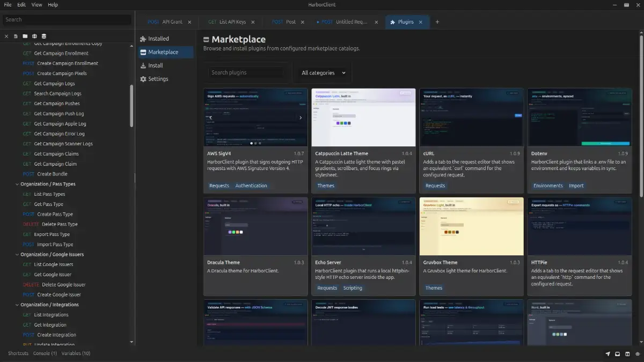Screen dimensions: 644x362
Task: Click the new request file icon
Action: [x=16, y=36]
